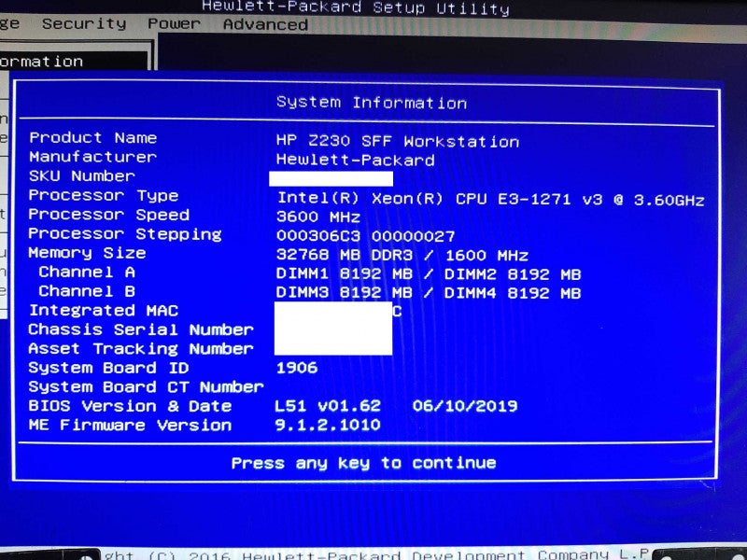Viewport: 747px width, 560px height.
Task: Click the 'HP Z230 SFF Workstation' value
Action: tap(398, 141)
